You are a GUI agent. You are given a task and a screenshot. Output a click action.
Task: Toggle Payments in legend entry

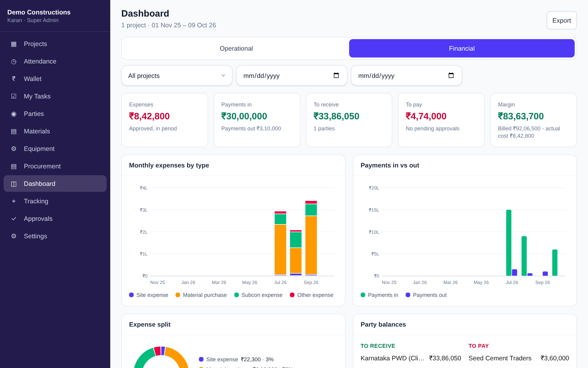tap(379, 295)
